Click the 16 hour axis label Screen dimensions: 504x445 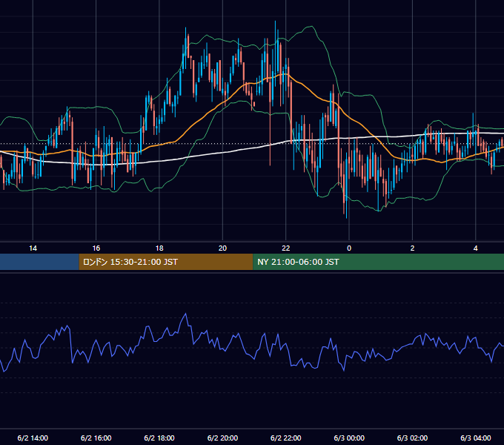(96, 248)
